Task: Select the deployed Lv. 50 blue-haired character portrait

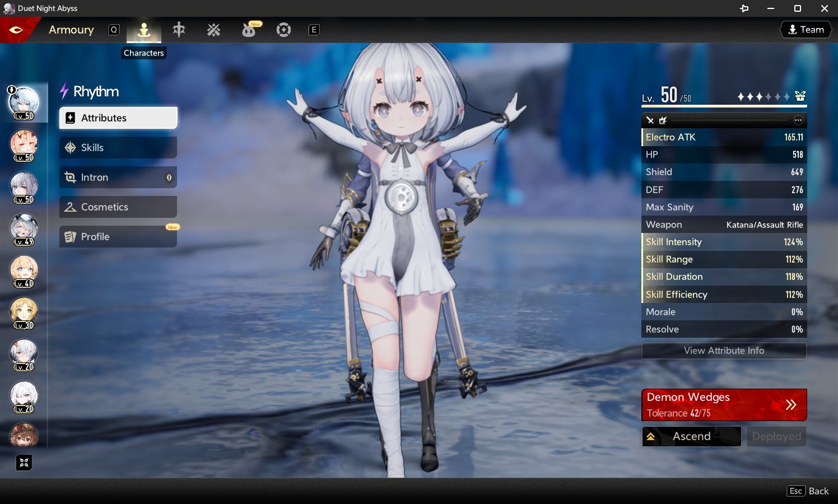Action: pos(24,103)
